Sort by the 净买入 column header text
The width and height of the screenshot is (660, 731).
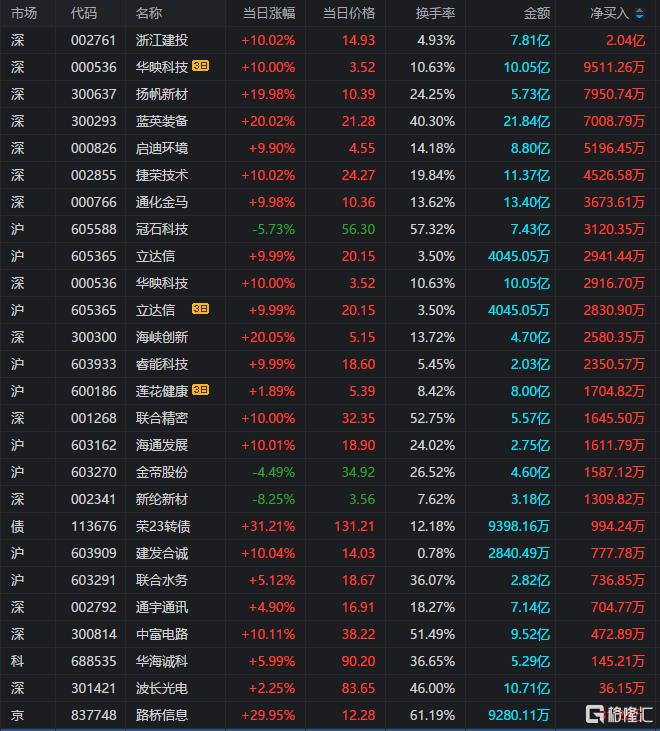click(x=610, y=14)
